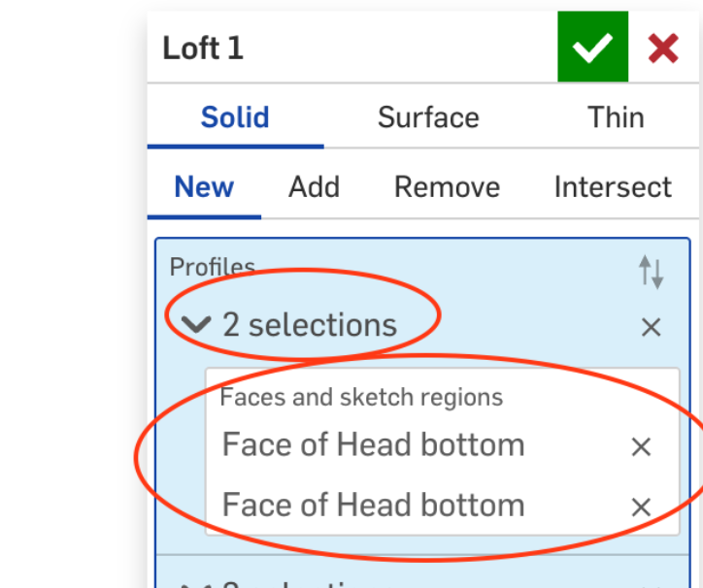Remove first Face of Head bottom entry
This screenshot has width=703, height=588.
click(x=641, y=446)
